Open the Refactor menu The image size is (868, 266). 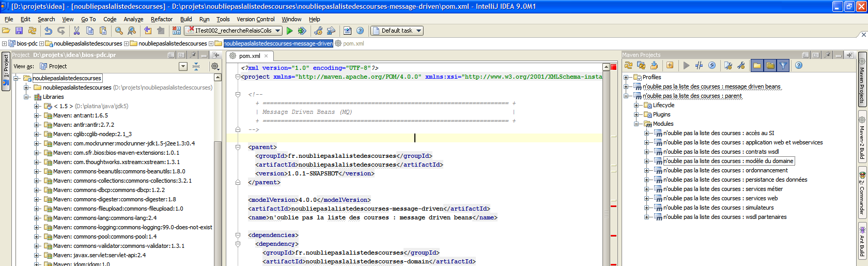161,19
